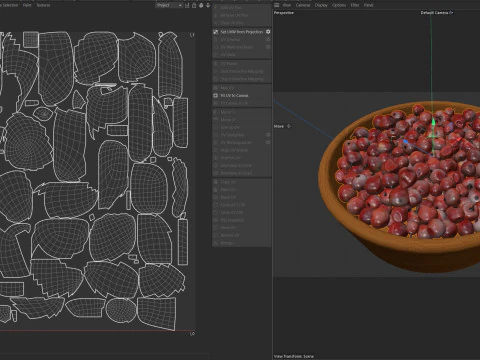Image resolution: width=480 pixels, height=360 pixels.
Task: Open the viewport Panel menu
Action: click(368, 5)
